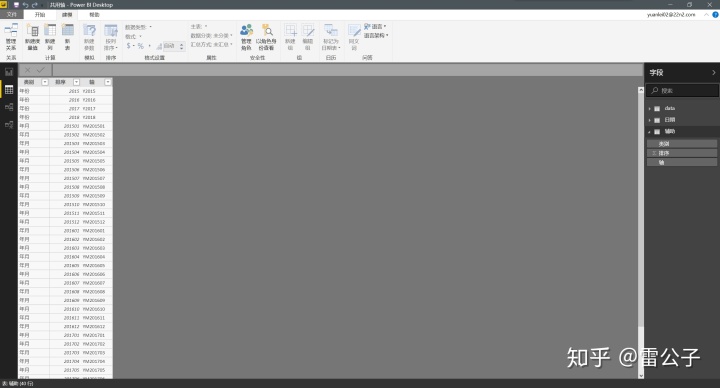This screenshot has height=388, width=720.
Task: Click the percentage format icon
Action: click(141, 46)
